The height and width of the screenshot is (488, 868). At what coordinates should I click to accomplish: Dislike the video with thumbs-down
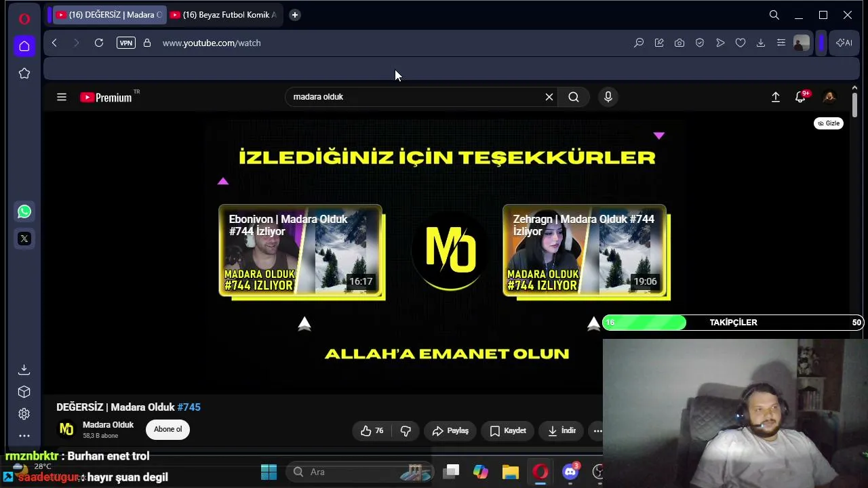(x=406, y=430)
